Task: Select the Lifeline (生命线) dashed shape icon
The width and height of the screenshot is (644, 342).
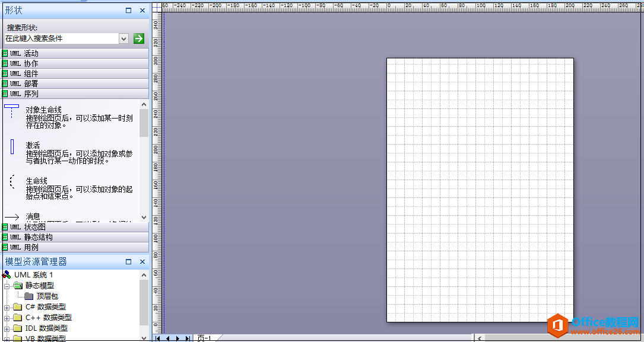Action: coord(12,182)
